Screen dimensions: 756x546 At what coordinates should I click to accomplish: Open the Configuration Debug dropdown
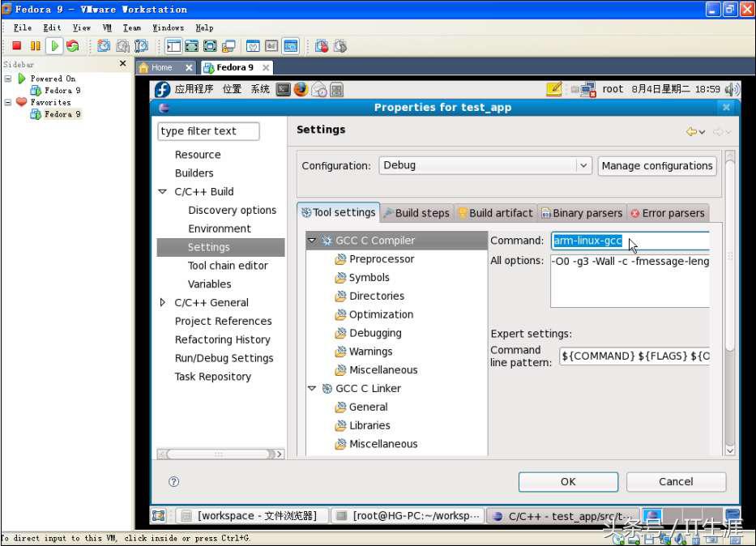tap(485, 165)
